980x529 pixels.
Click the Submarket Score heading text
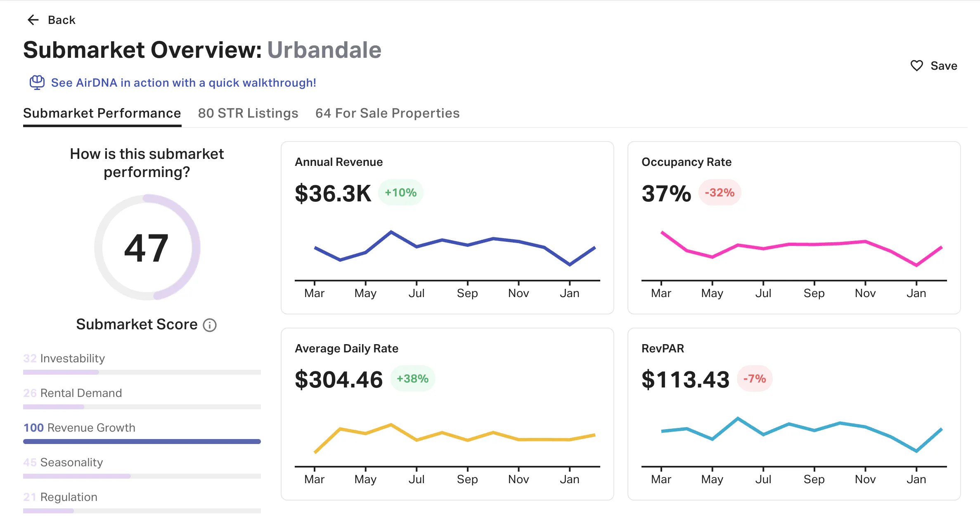137,324
